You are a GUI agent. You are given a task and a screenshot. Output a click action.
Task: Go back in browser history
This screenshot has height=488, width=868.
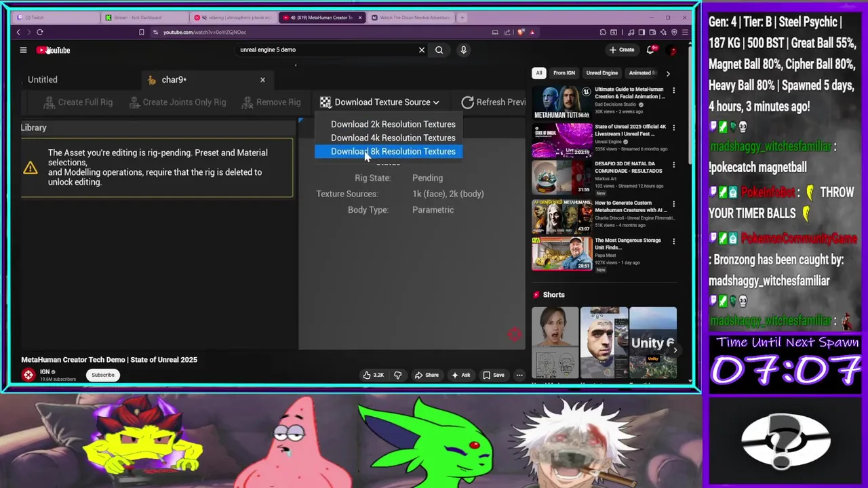[x=18, y=32]
